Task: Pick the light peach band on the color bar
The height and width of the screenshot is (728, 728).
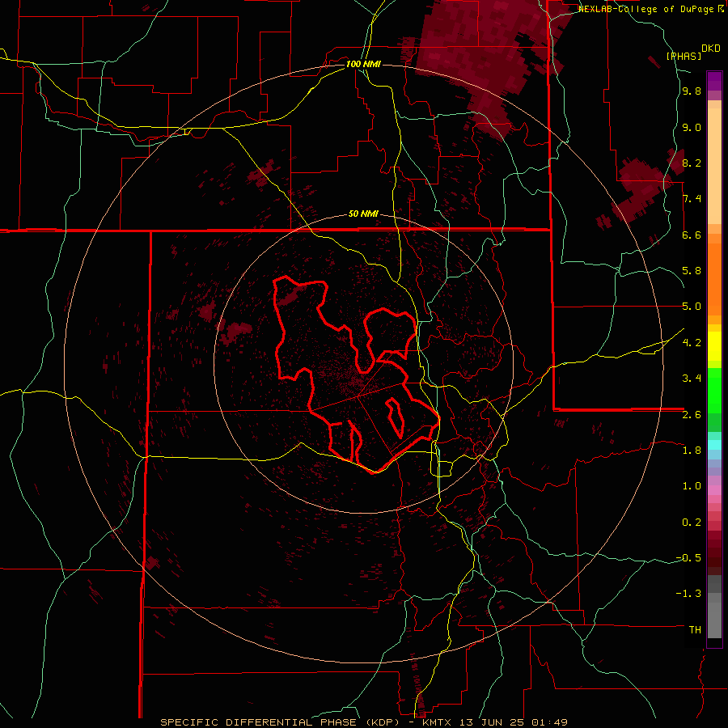Action: 714,166
